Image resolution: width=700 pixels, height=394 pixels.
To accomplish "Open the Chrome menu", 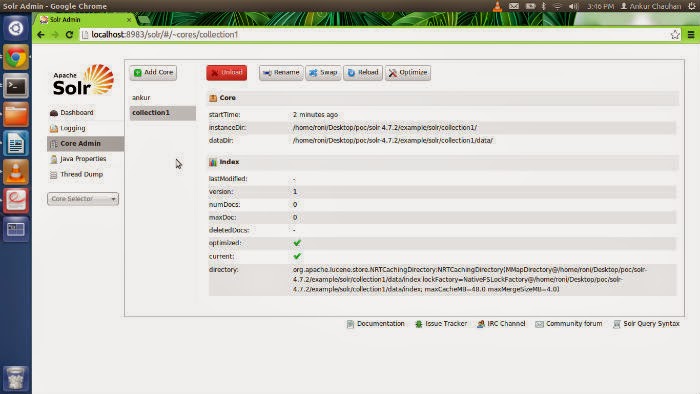I will [691, 35].
